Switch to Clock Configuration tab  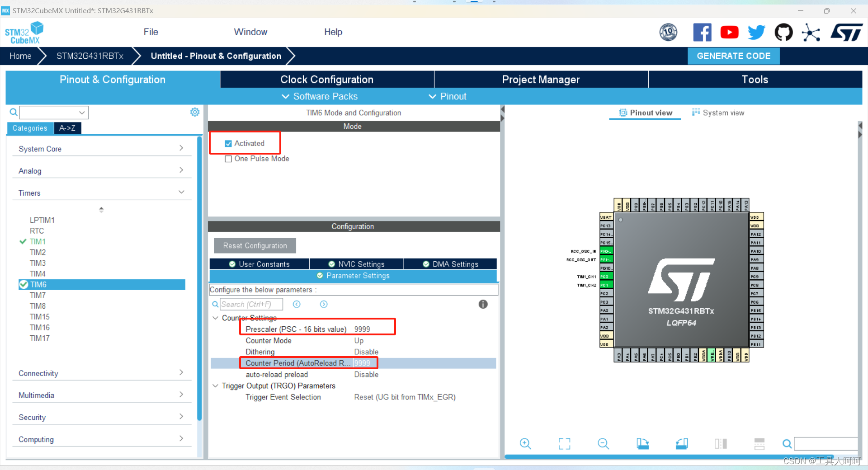(x=327, y=80)
